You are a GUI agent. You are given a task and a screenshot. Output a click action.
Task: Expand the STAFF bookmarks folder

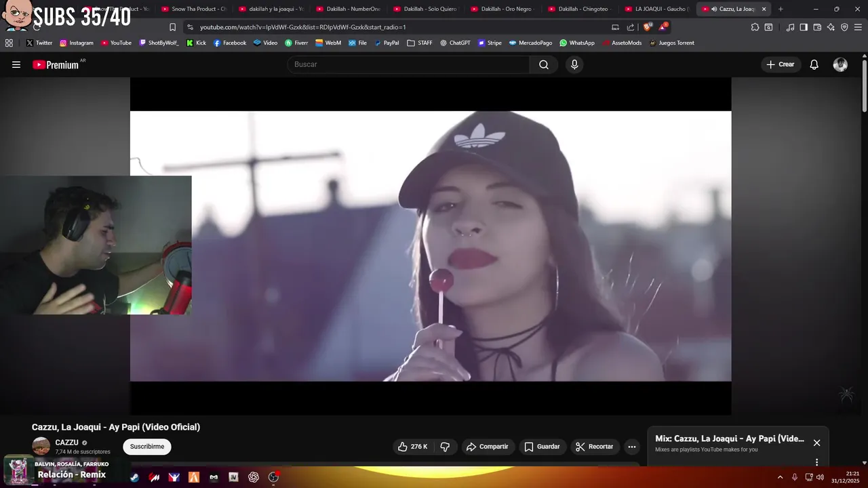[x=420, y=43]
